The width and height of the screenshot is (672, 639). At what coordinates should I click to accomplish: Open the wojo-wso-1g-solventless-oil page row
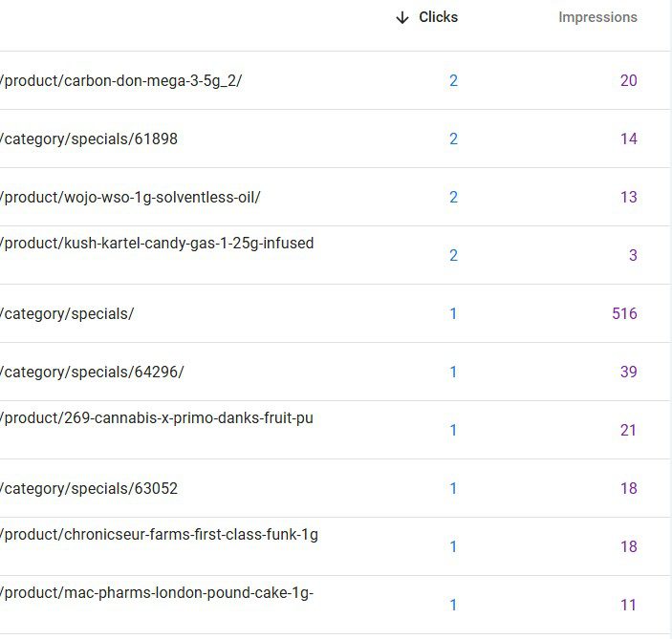click(x=131, y=197)
